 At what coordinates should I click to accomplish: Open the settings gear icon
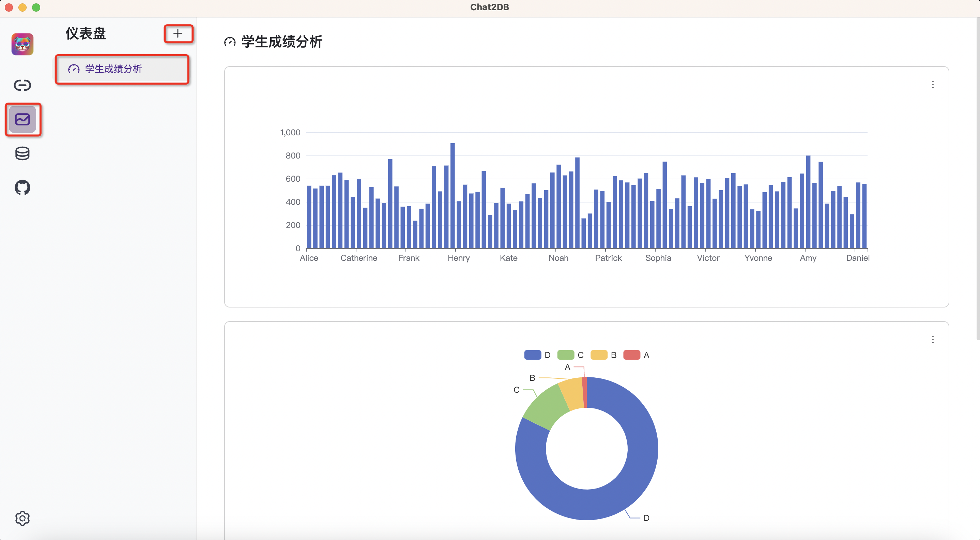22,518
